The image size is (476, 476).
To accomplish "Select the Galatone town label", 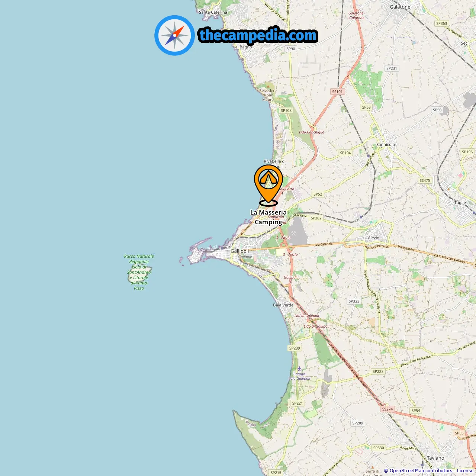I will coord(400,7).
